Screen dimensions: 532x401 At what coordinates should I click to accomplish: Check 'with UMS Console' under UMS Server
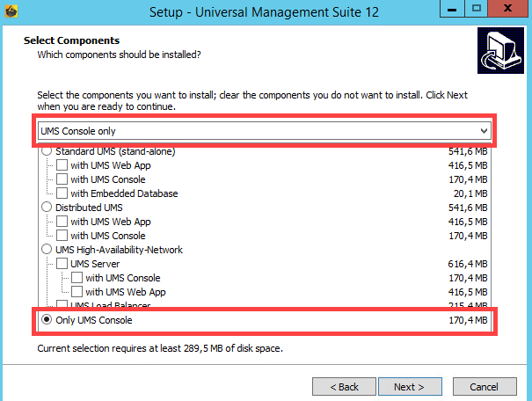(x=77, y=278)
